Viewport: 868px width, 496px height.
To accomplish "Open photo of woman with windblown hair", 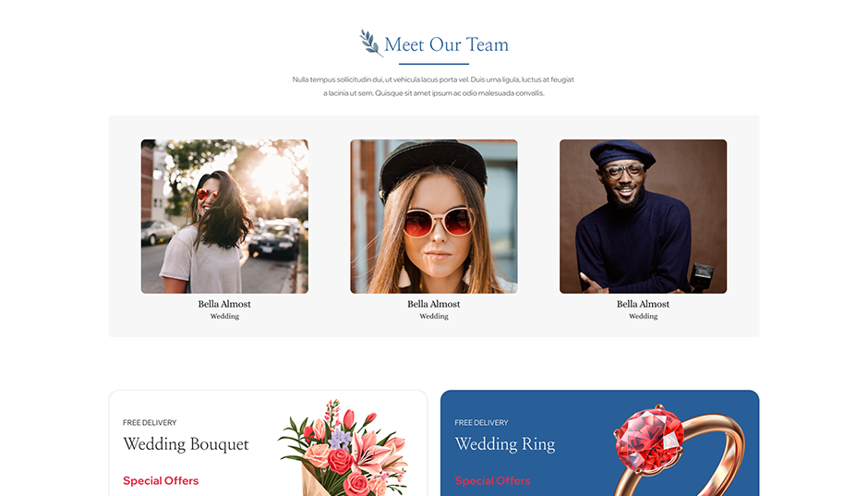I will [224, 216].
